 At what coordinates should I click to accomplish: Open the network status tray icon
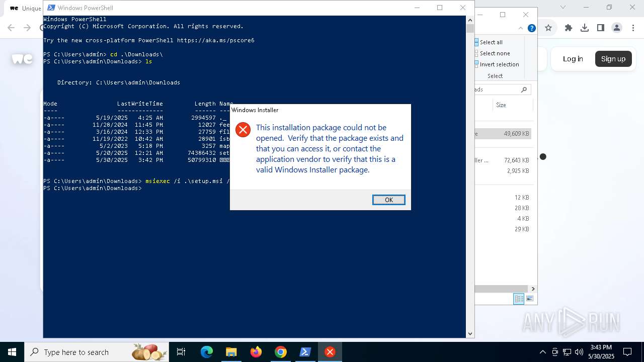pyautogui.click(x=567, y=352)
